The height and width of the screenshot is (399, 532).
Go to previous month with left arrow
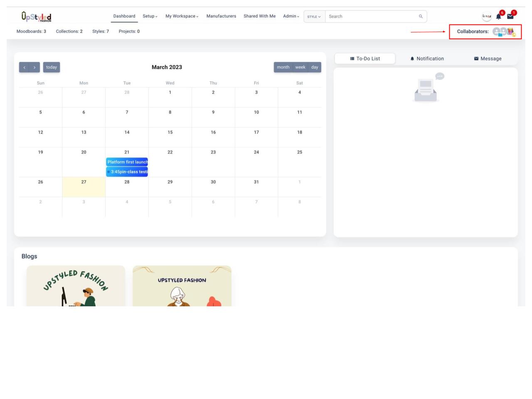tap(25, 67)
